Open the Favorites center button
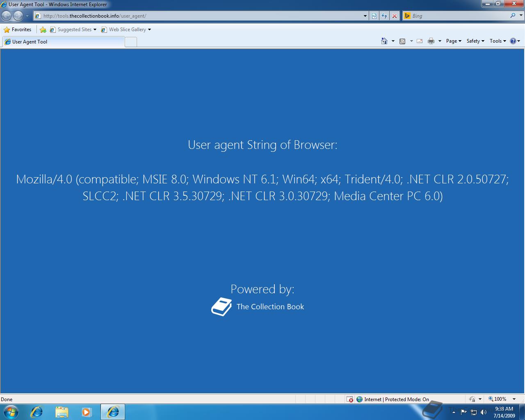This screenshot has height=420, width=525. [18, 30]
